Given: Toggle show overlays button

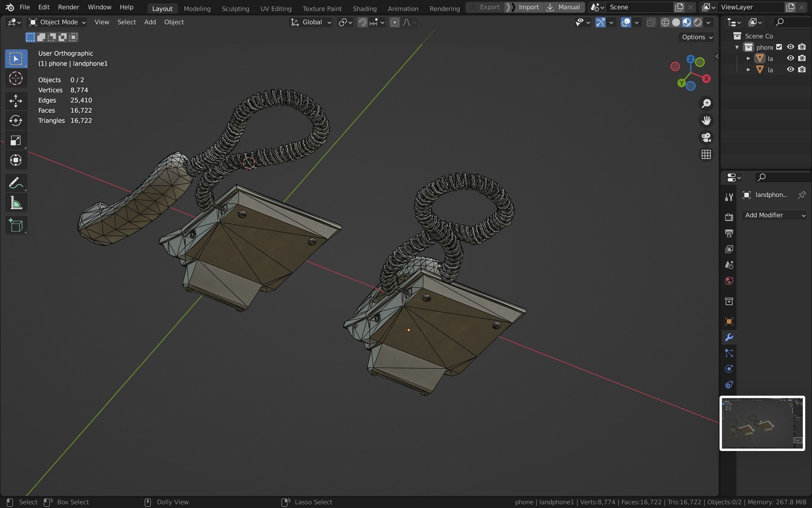Looking at the screenshot, I should pyautogui.click(x=626, y=23).
